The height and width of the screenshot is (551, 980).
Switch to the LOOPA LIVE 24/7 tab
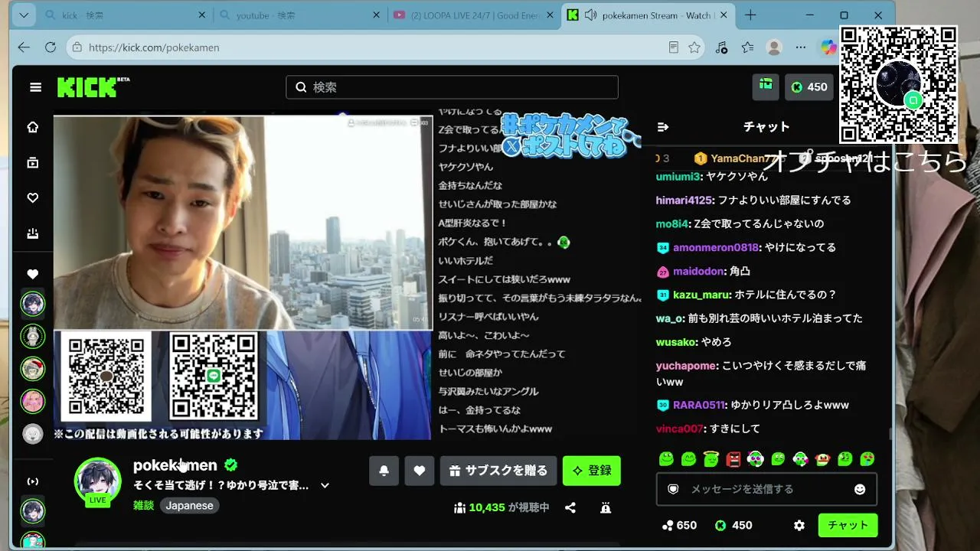475,15
